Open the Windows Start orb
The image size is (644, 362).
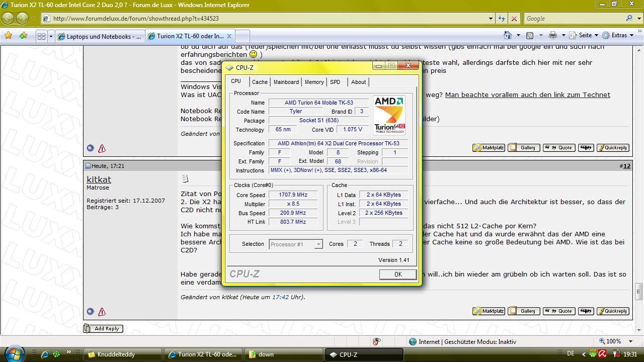pyautogui.click(x=14, y=353)
